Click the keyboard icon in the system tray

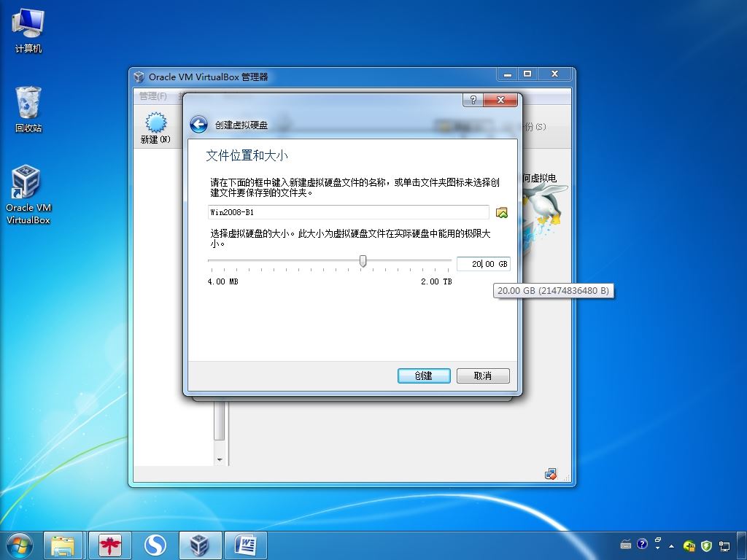[626, 544]
